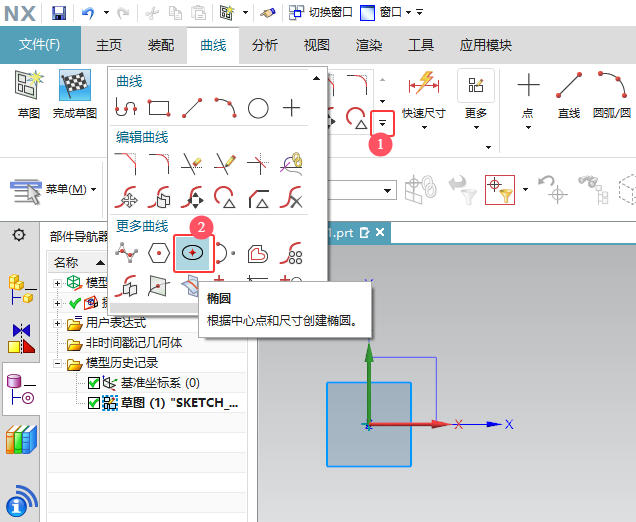
Task: Select the Profile curve tool in 曲线 gallery
Action: (x=126, y=108)
